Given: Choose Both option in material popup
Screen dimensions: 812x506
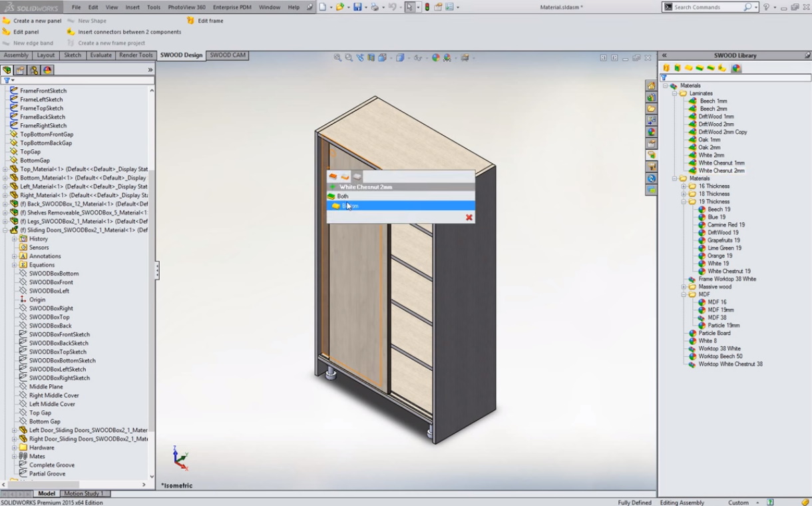Looking at the screenshot, I should 343,196.
